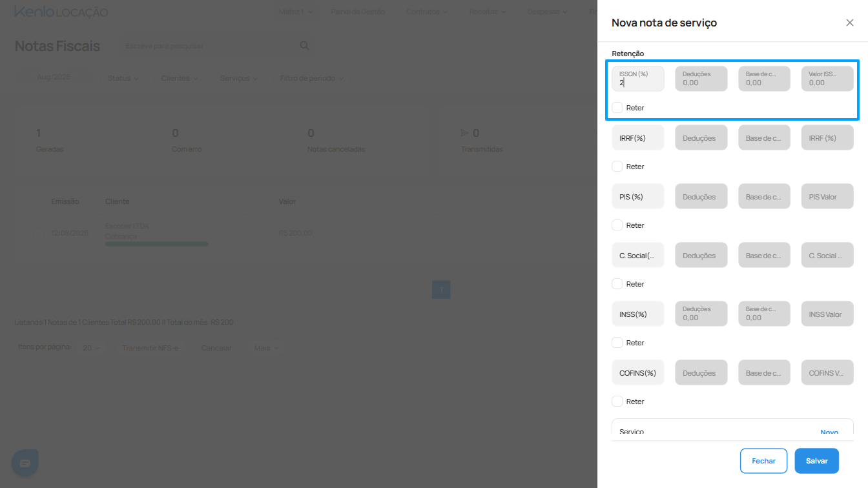Expand the Serviços filter

(239, 78)
